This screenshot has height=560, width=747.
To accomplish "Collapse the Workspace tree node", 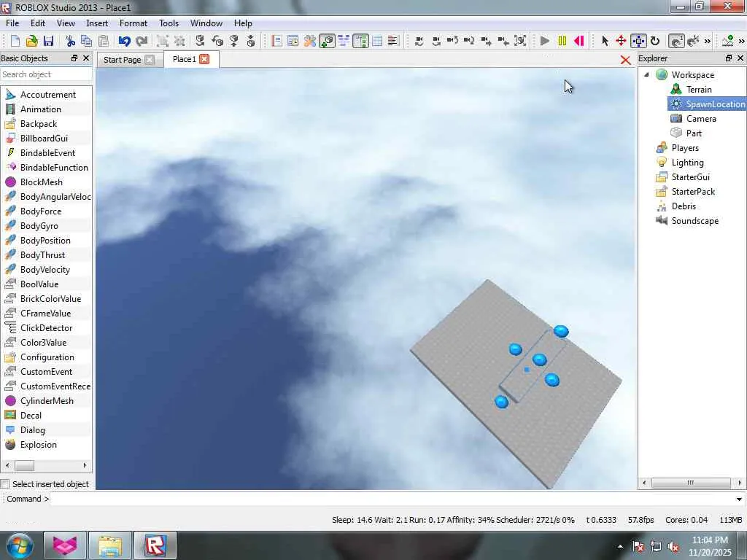I will (646, 75).
